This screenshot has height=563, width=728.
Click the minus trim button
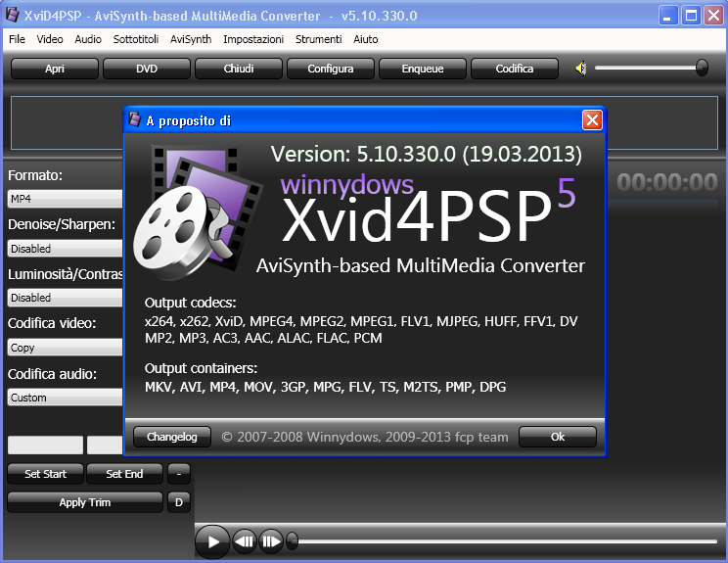(179, 474)
